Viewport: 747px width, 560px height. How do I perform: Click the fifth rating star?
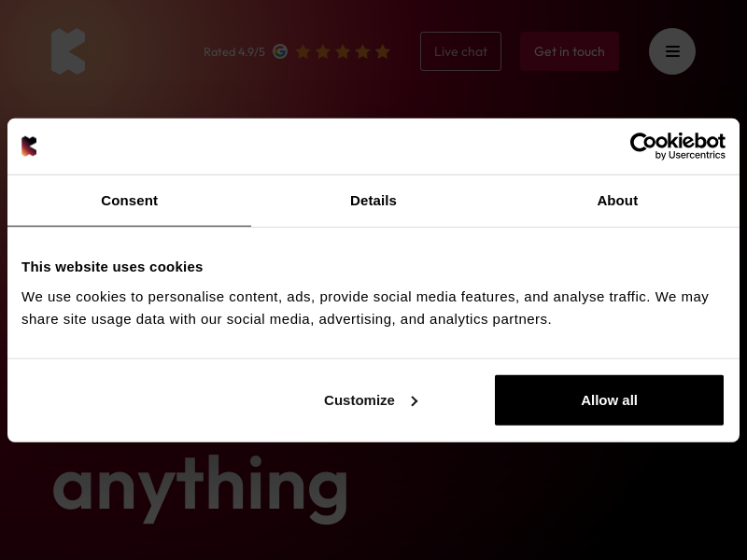tap(382, 51)
